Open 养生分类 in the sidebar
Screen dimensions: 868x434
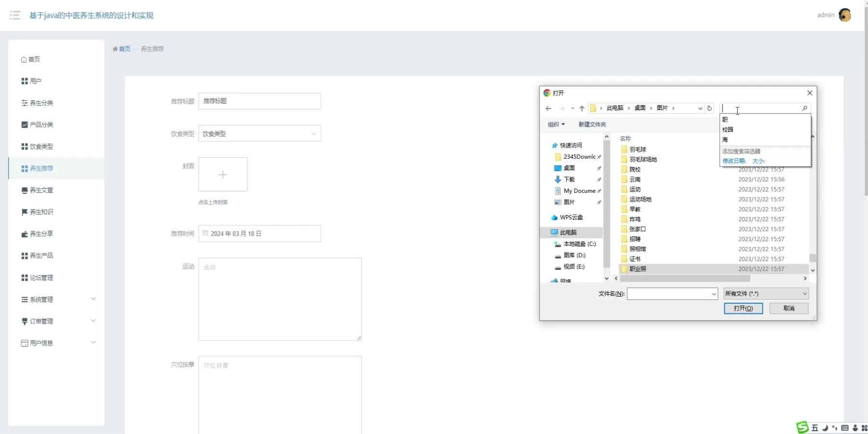(x=37, y=103)
